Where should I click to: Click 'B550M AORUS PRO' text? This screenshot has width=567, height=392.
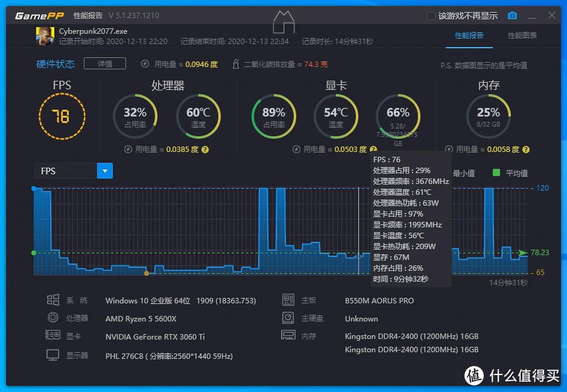[379, 300]
